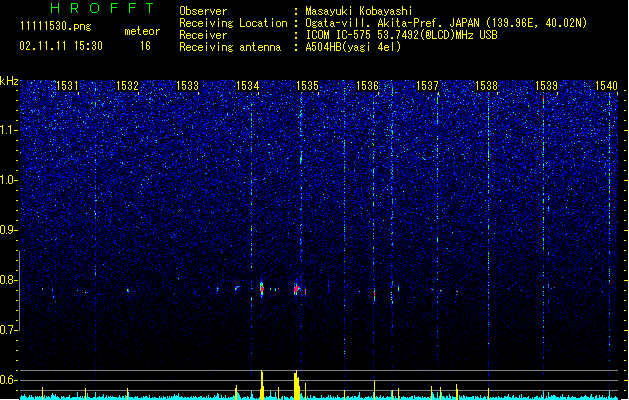Click the 1539 time marker
The width and height of the screenshot is (629, 400).
[546, 86]
